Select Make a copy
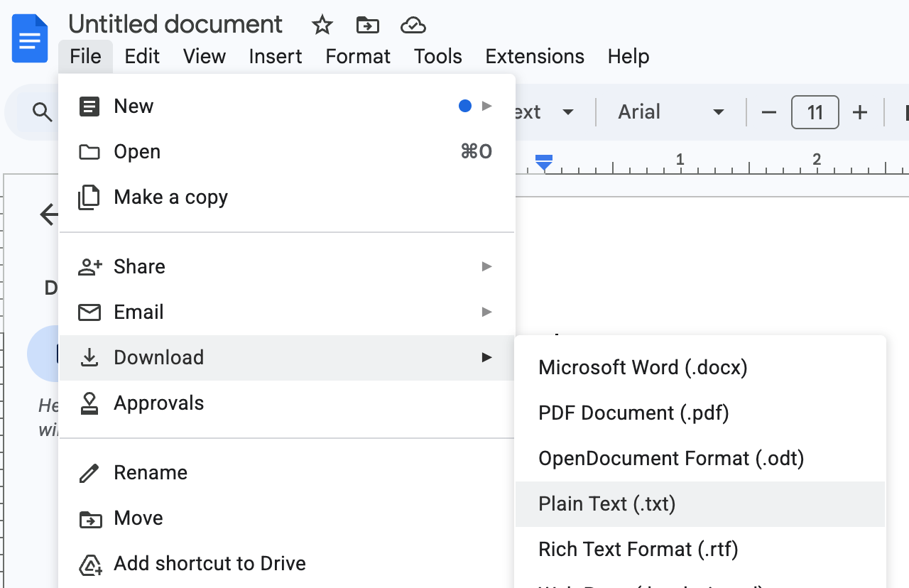909x588 pixels. pyautogui.click(x=170, y=197)
